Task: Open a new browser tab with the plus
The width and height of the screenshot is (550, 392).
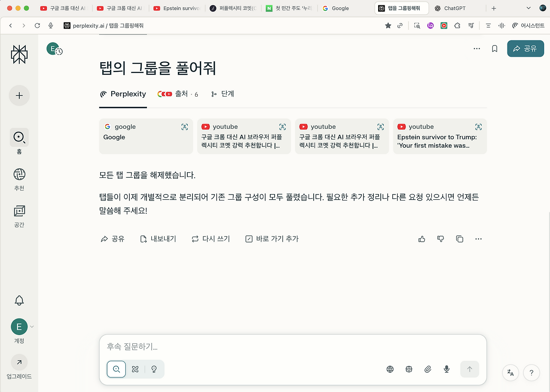Action: pos(494,8)
